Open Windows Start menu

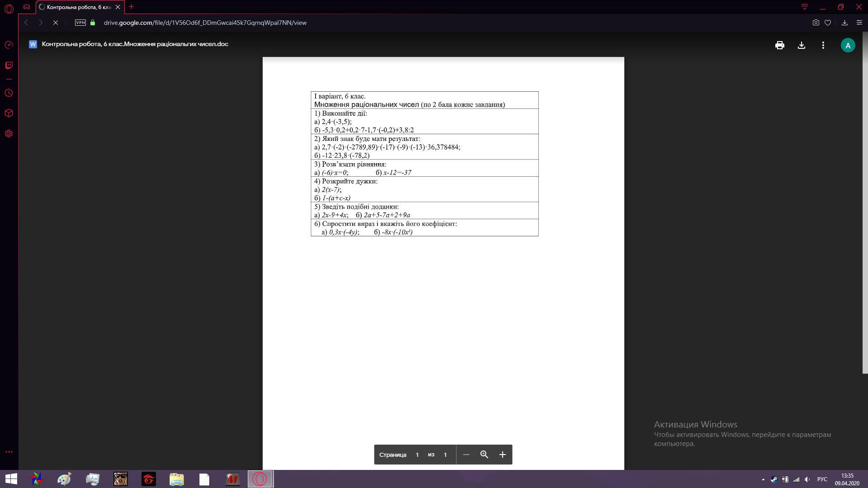11,479
